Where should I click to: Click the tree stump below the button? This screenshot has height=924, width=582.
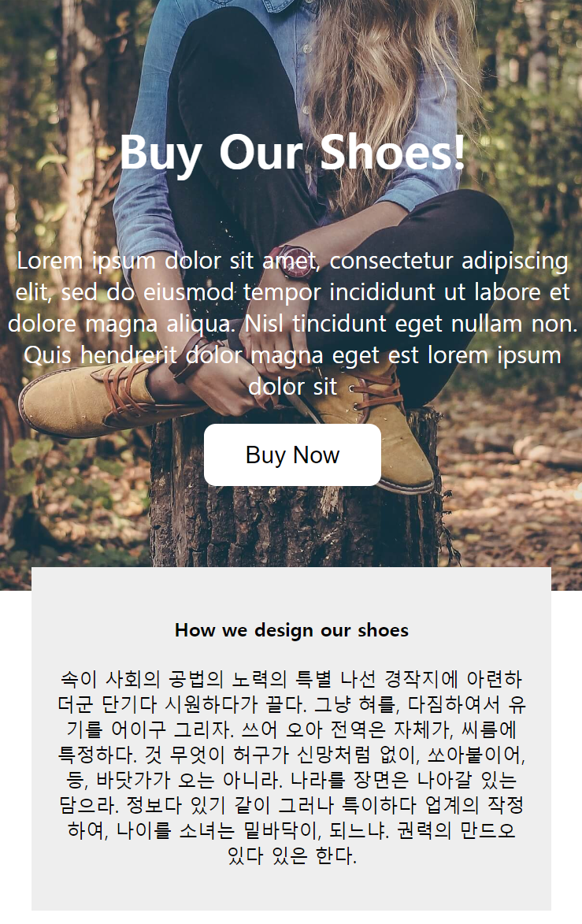click(x=295, y=525)
